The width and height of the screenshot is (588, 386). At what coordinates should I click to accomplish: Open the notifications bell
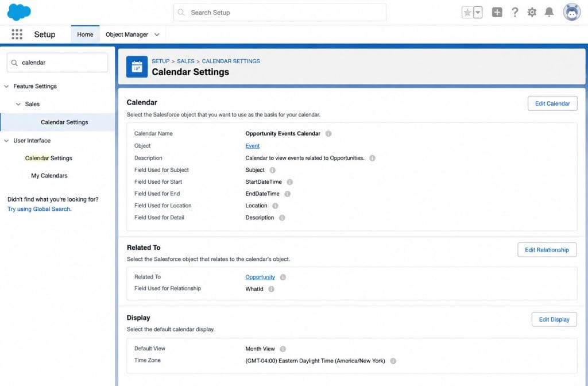(x=549, y=13)
